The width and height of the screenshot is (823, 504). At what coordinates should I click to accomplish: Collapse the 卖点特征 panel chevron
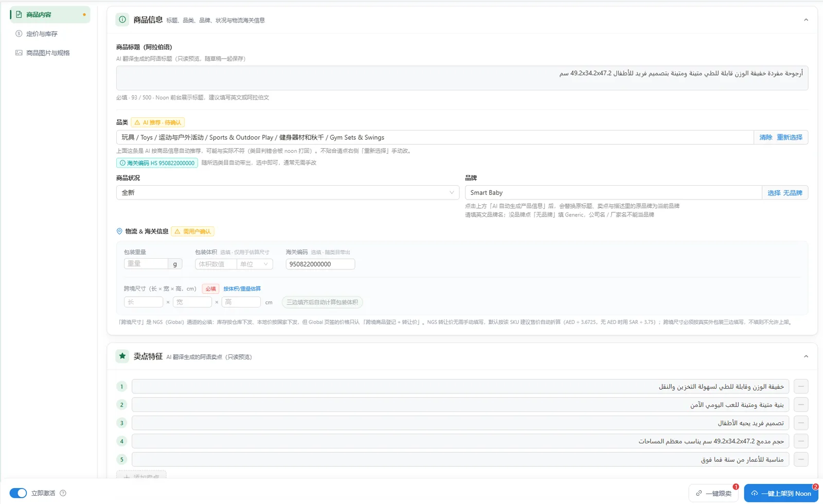806,356
